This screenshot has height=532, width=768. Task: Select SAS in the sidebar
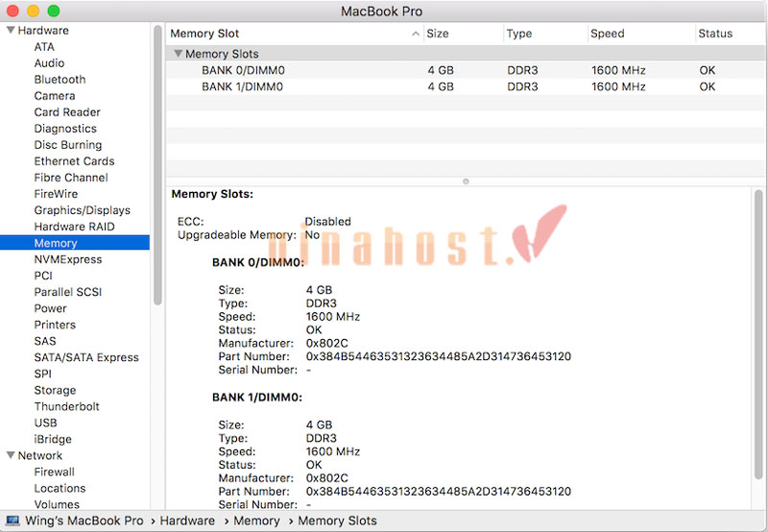tap(45, 341)
